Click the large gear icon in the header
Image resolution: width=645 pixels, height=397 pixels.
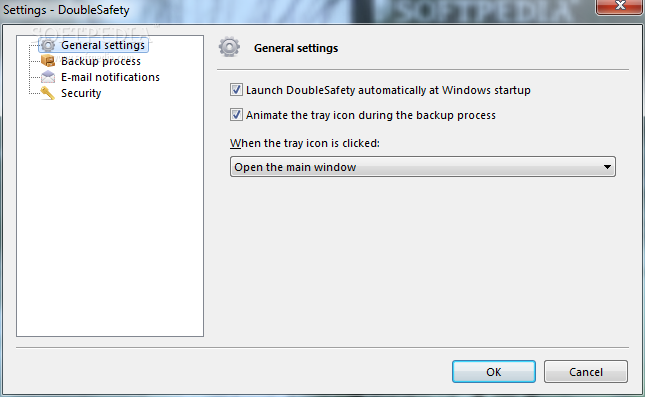coord(229,47)
